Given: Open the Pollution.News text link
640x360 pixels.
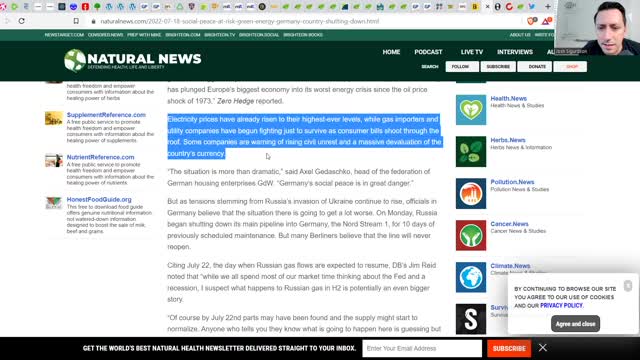Looking at the screenshot, I should (x=512, y=182).
